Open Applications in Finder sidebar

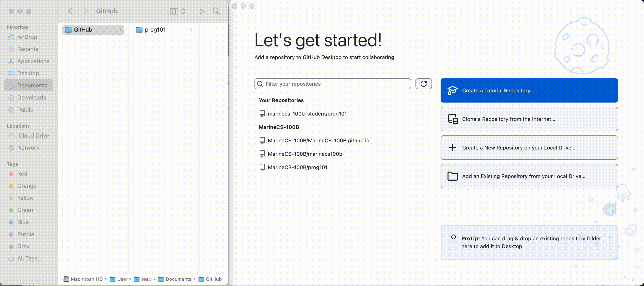(29, 61)
